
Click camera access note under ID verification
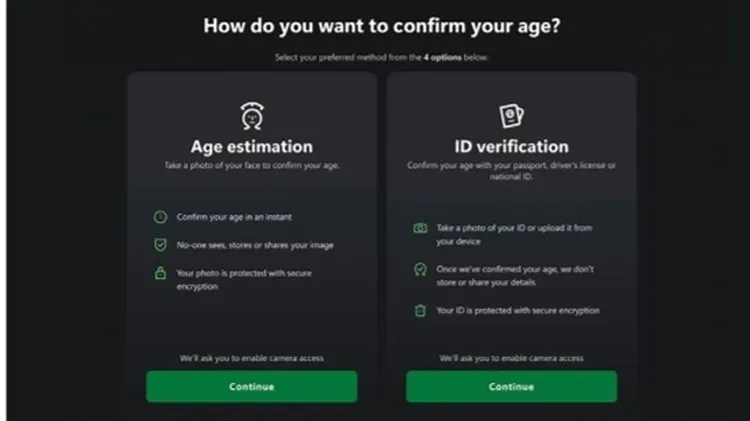[x=511, y=358]
